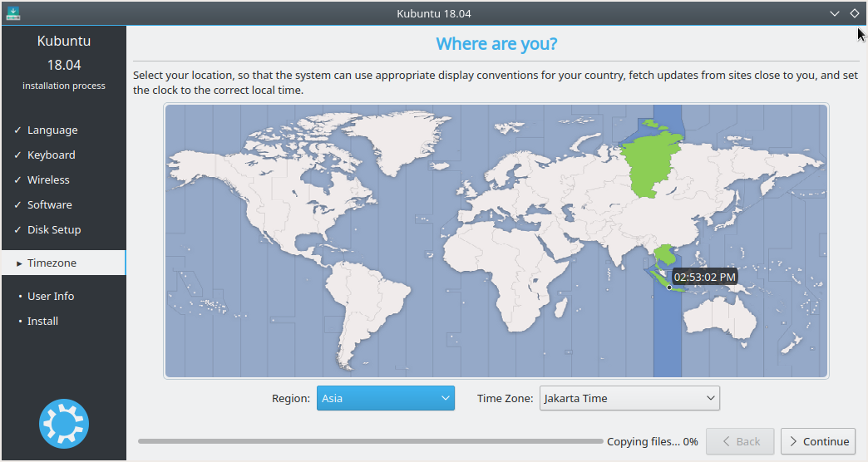Open the Region dropdown showing Asia

tap(385, 398)
